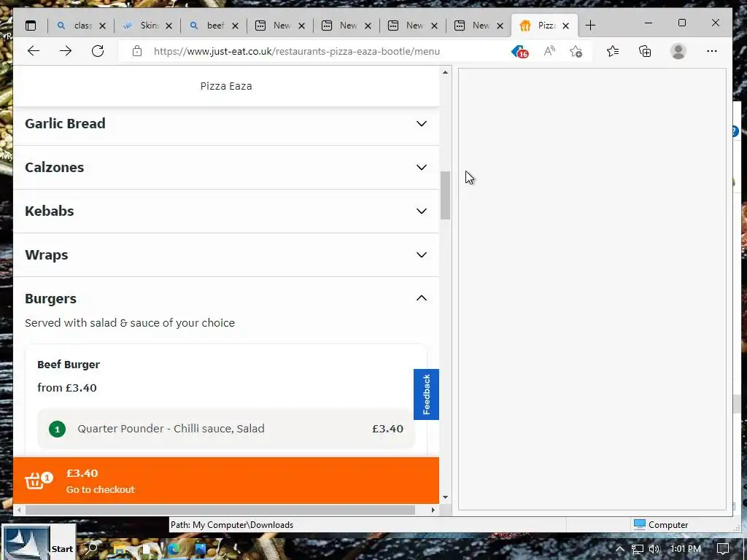Open a new browser tab

pos(590,26)
